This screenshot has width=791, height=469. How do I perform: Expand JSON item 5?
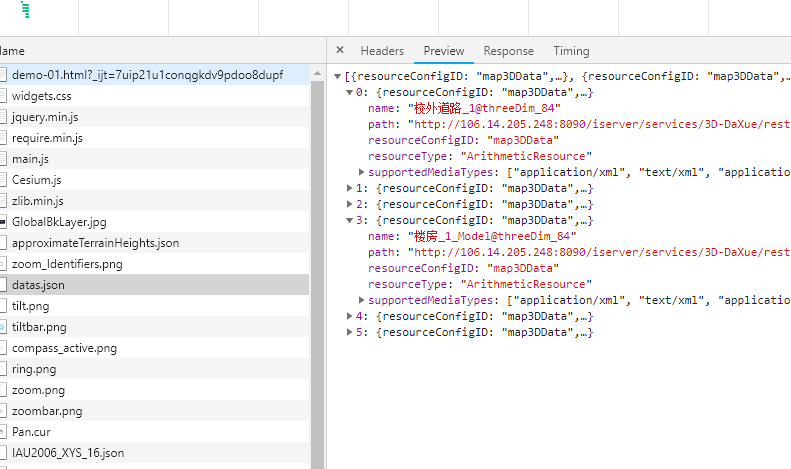coord(349,332)
